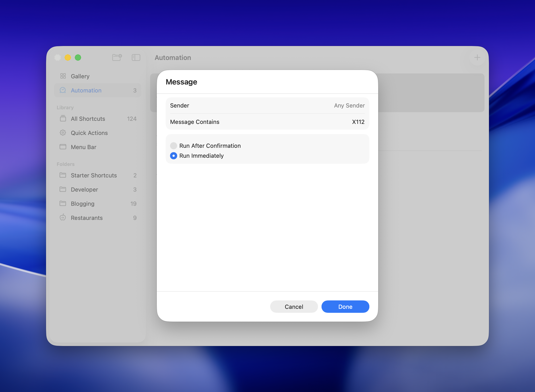Image resolution: width=535 pixels, height=392 pixels.
Task: Click the yellow minimize window button
Action: 68,58
